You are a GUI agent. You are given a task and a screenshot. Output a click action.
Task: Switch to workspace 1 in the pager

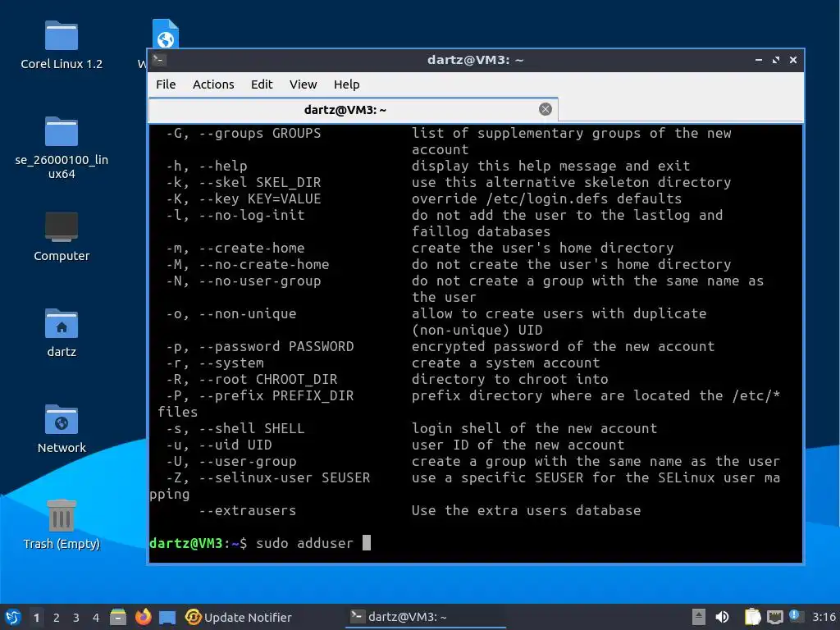click(36, 618)
